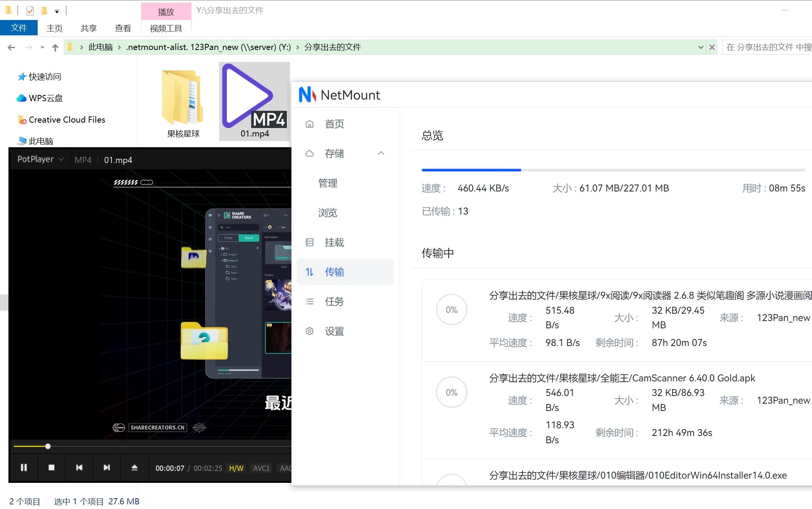The height and width of the screenshot is (509, 812).
Task: Collapse the 存储 section chevron
Action: (x=381, y=153)
